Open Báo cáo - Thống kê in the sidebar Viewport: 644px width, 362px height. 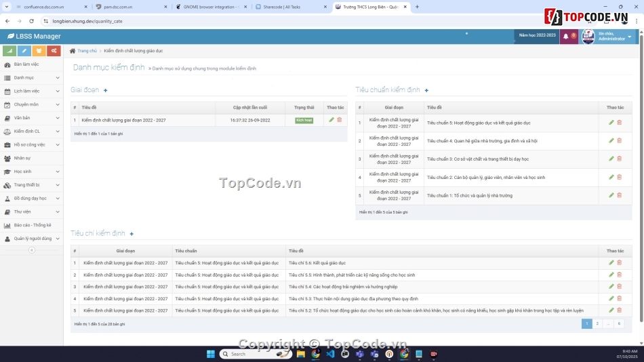(32, 225)
